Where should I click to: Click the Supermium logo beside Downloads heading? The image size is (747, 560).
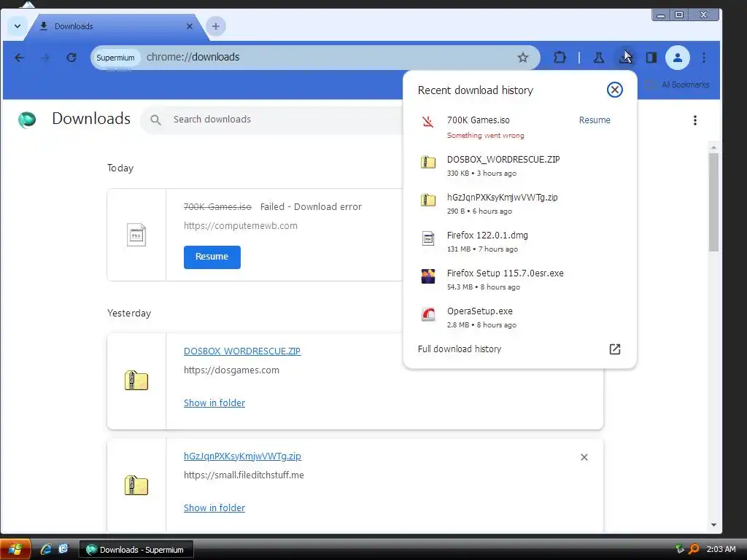click(x=27, y=119)
